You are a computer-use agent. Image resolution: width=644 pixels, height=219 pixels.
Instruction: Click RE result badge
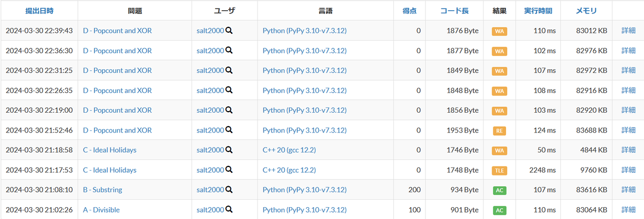[x=499, y=130]
